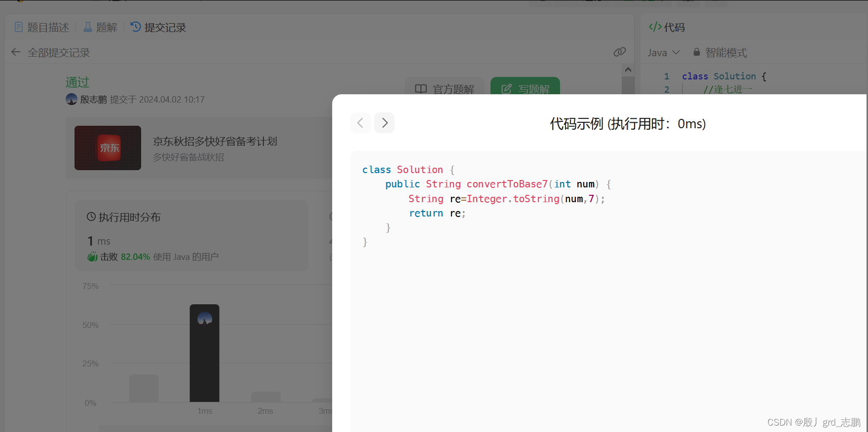The width and height of the screenshot is (868, 432).
Task: Click the 82.04% beat percentage
Action: [x=135, y=257]
